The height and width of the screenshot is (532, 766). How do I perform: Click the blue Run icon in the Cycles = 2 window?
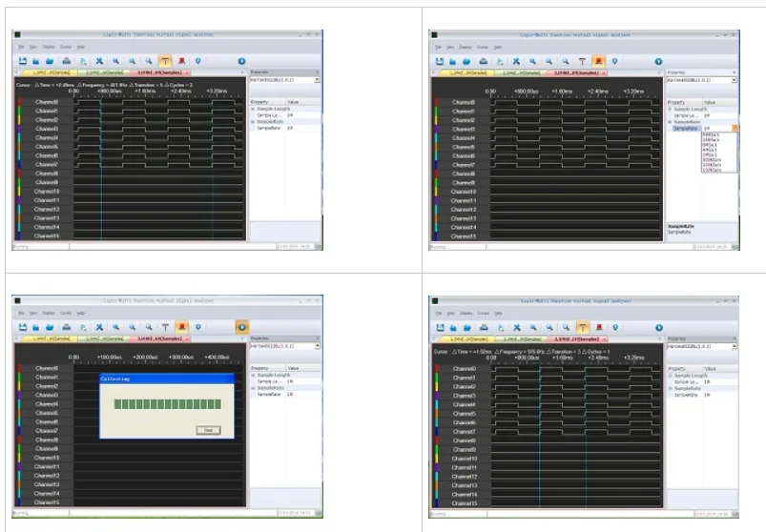click(x=241, y=61)
